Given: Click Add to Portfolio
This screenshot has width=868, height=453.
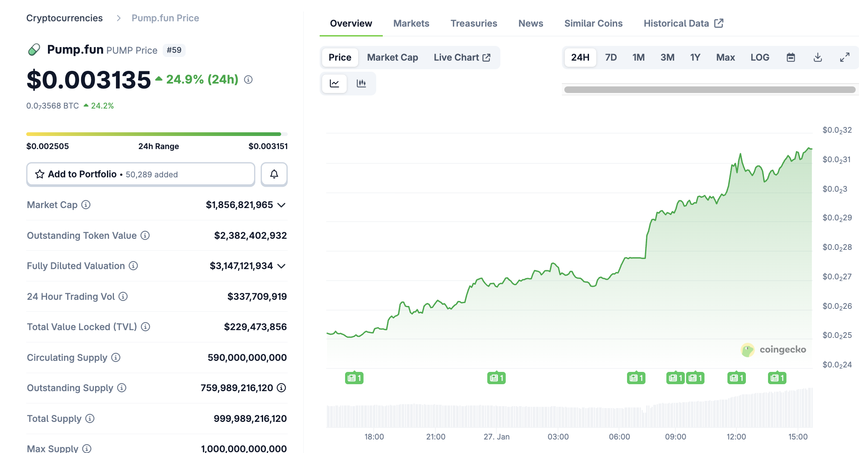Looking at the screenshot, I should (82, 174).
